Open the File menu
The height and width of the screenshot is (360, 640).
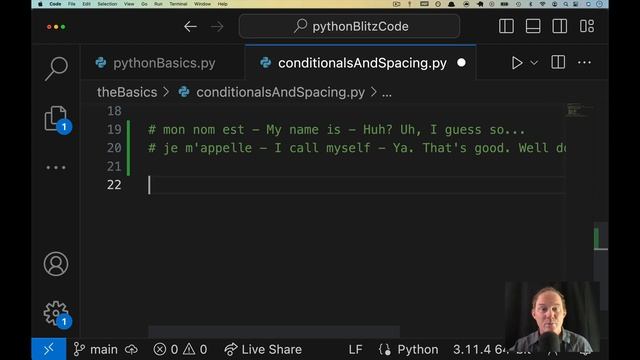pos(72,4)
